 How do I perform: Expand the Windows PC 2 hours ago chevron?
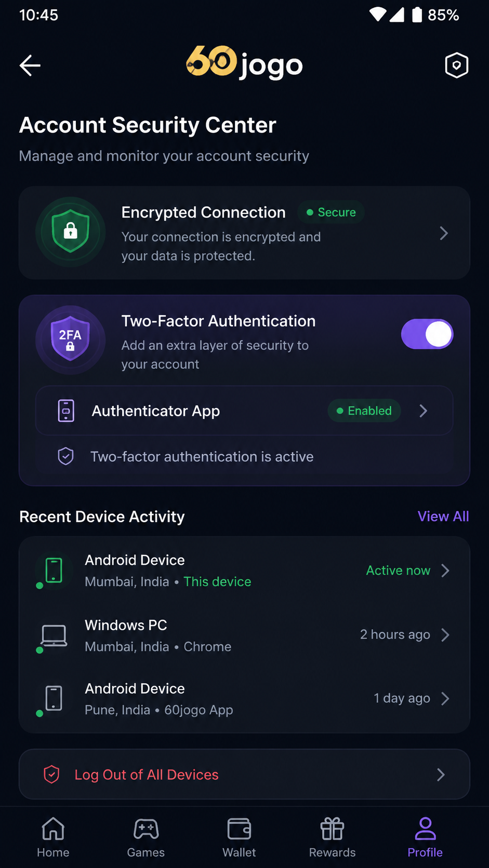click(445, 635)
